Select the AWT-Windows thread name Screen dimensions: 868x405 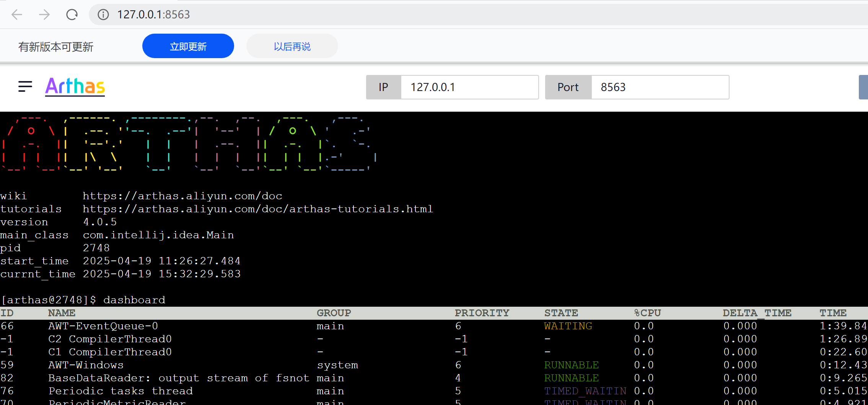pos(86,365)
